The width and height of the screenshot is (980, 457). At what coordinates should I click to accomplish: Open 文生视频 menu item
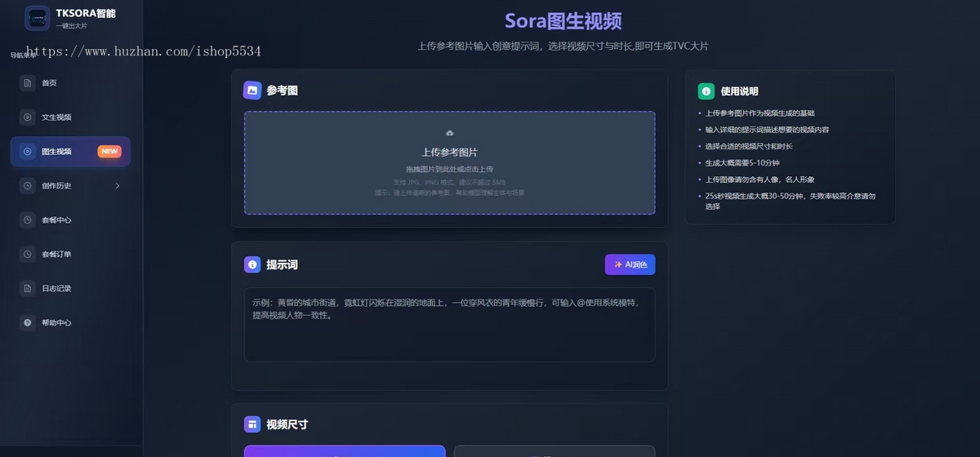70,118
